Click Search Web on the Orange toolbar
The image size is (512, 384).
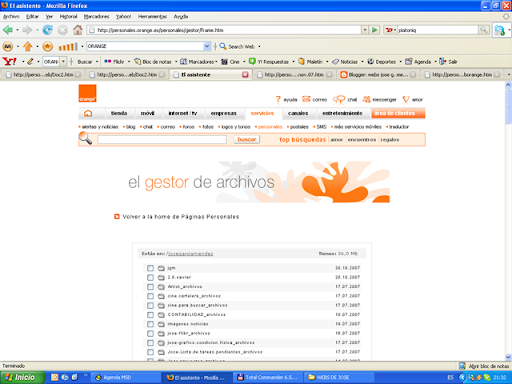pos(237,47)
